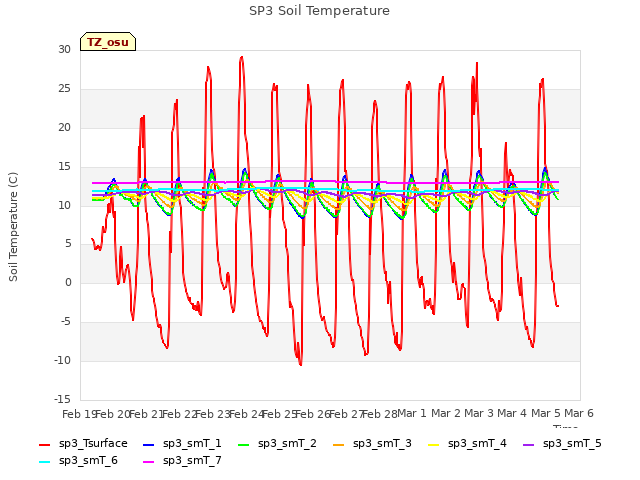
Task: Click the Mar 3 x-axis tick label
Action: (479, 413)
